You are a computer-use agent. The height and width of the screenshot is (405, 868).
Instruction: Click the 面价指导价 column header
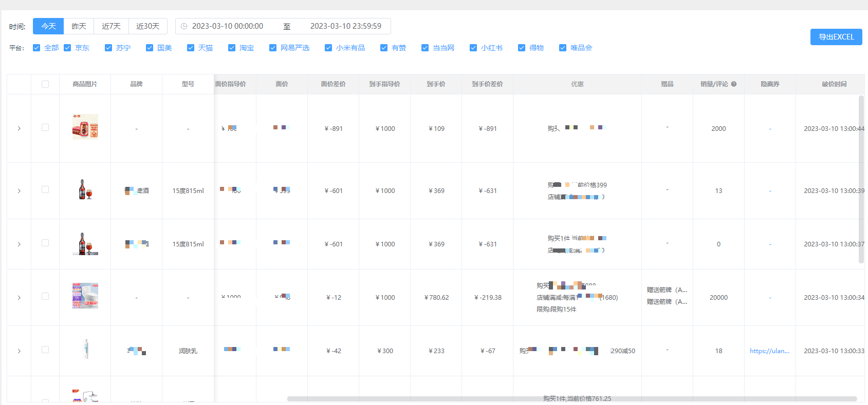tap(230, 84)
